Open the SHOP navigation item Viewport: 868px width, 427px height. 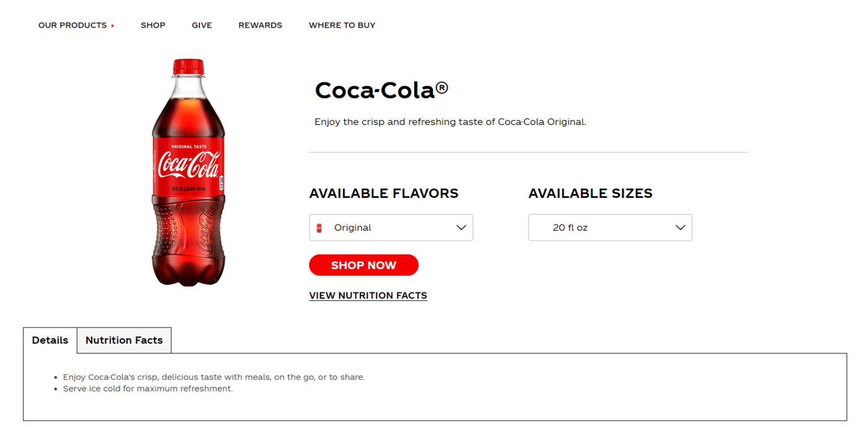[153, 25]
